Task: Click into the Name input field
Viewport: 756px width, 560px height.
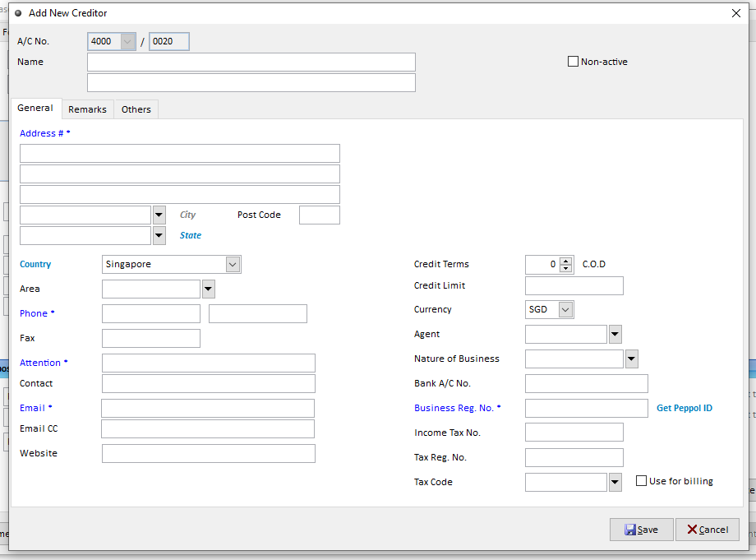Action: (251, 62)
